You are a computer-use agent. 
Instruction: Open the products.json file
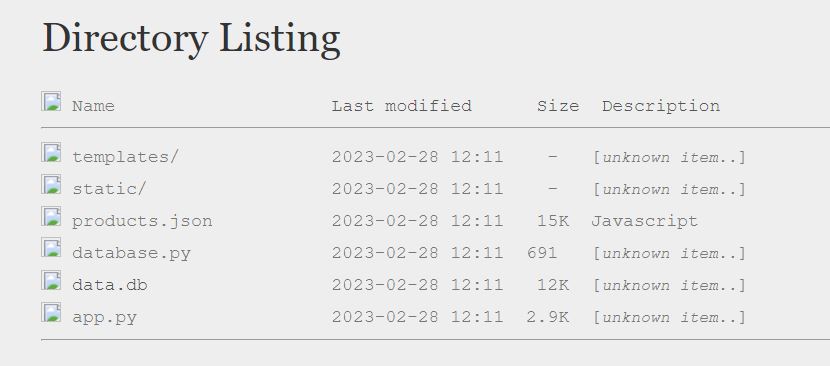pyautogui.click(x=142, y=221)
